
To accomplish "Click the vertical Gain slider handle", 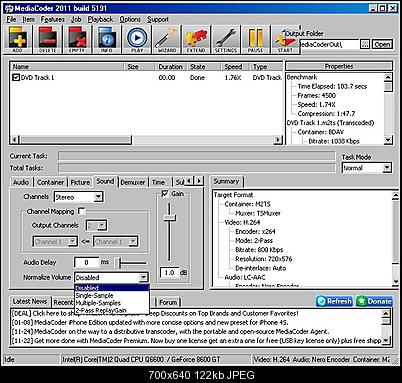I will 170,218.
